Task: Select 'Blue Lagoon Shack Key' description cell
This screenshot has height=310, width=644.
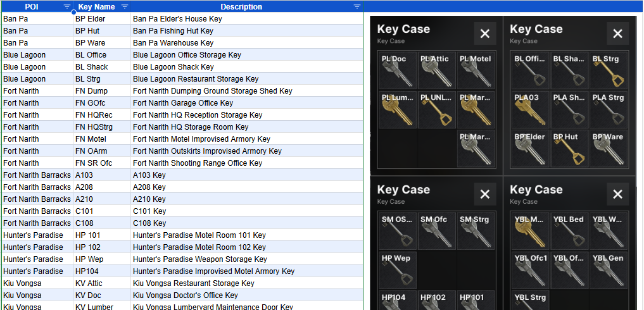Action: point(247,67)
